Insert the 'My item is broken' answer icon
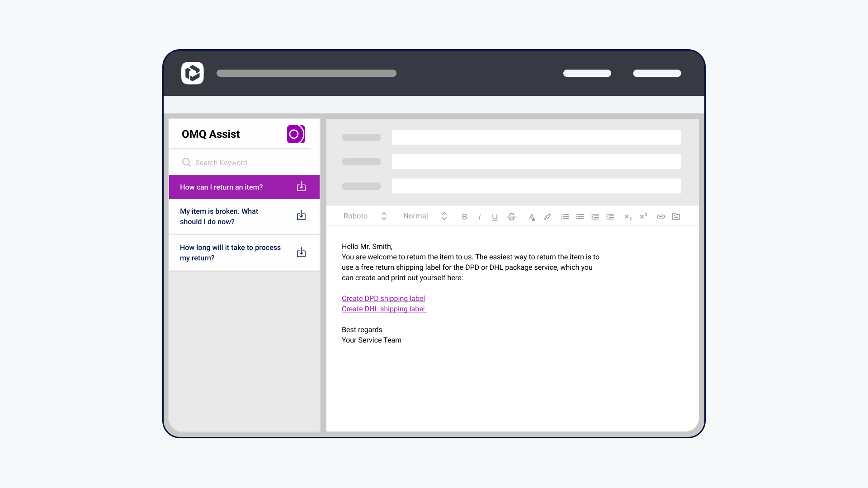 [301, 216]
